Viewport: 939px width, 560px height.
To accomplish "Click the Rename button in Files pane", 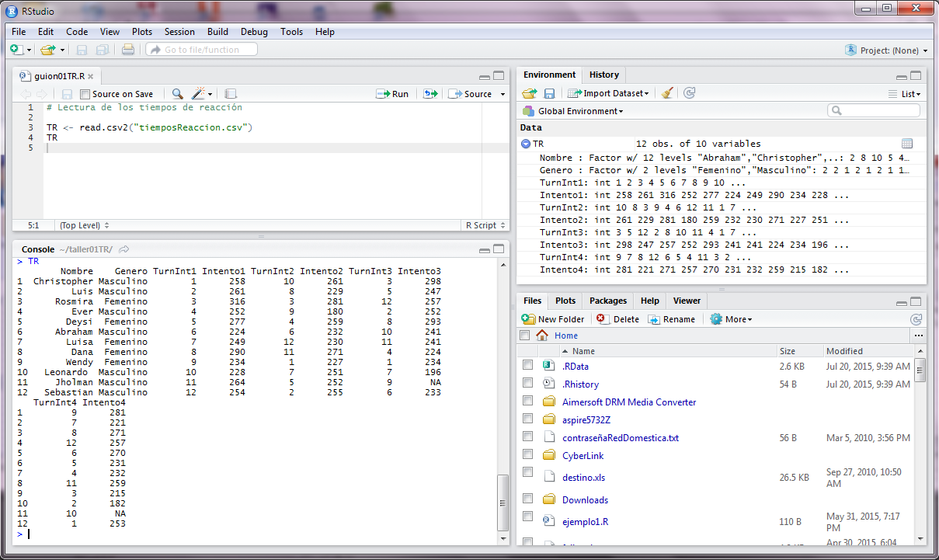I will [671, 319].
